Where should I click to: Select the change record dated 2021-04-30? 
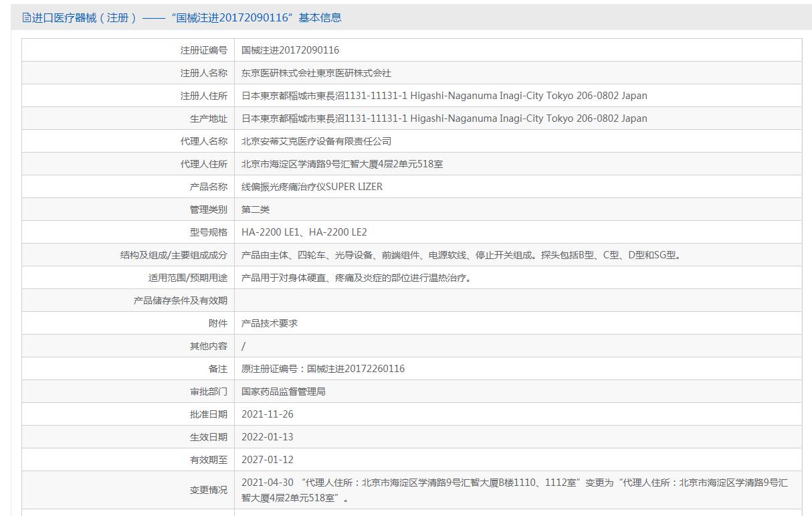point(514,490)
